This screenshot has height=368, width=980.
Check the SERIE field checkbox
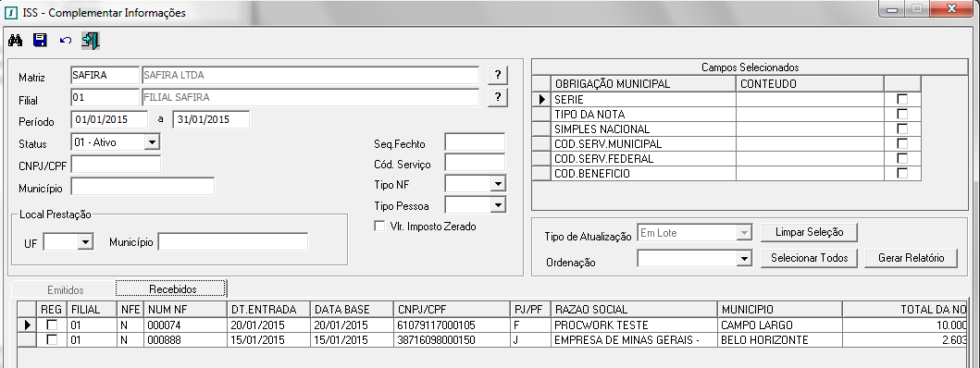[902, 99]
